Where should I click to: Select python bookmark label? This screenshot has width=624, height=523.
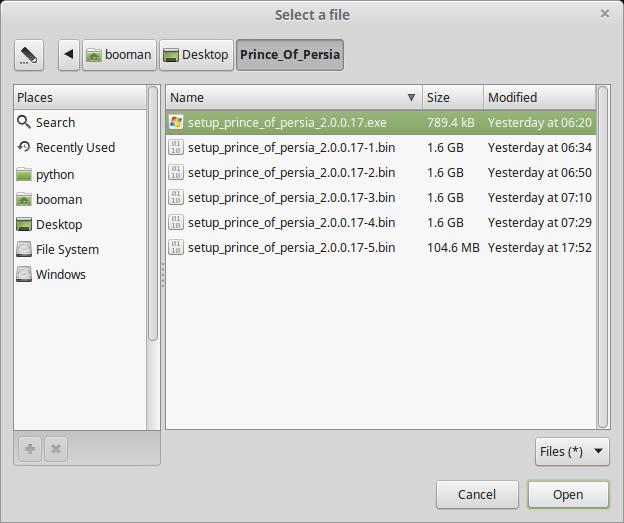click(55, 175)
